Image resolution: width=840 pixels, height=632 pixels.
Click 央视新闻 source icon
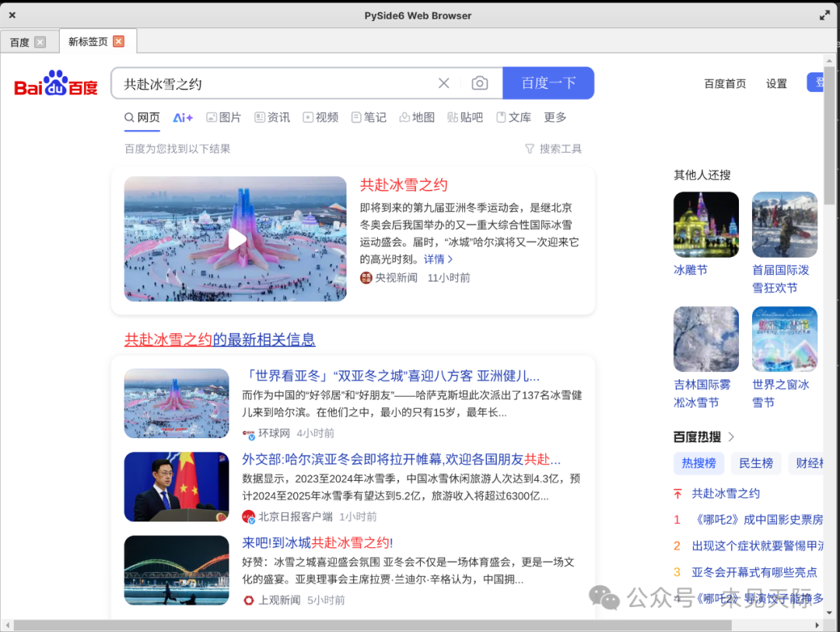tap(366, 278)
